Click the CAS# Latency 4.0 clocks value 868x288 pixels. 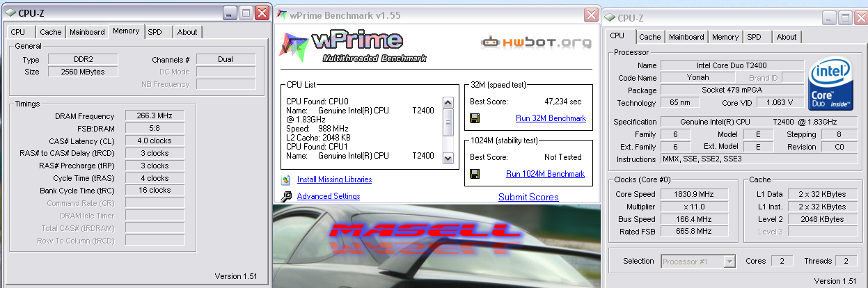coord(155,141)
